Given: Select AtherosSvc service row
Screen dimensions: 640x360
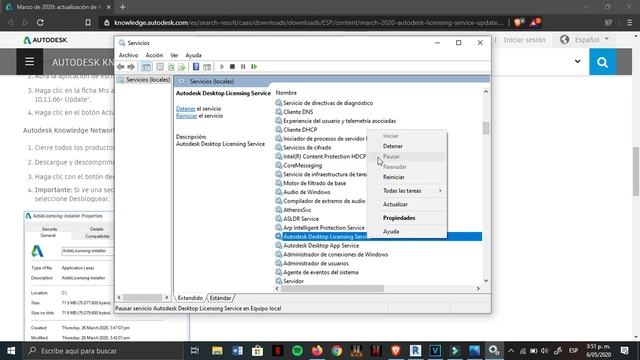Looking at the screenshot, I should tap(297, 210).
